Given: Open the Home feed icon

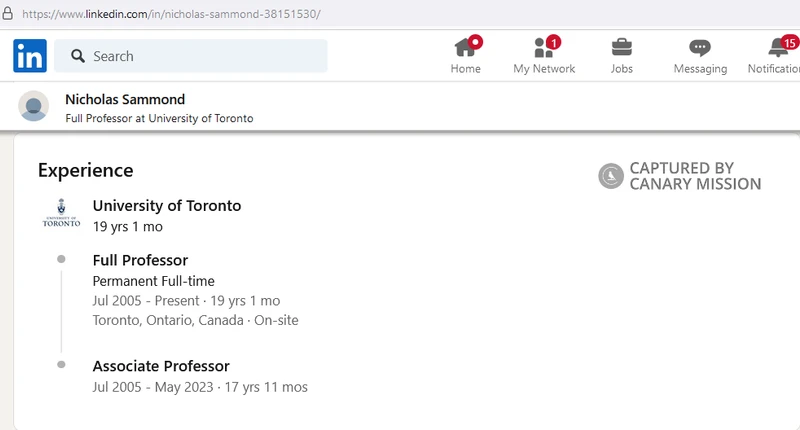Looking at the screenshot, I should tap(465, 47).
